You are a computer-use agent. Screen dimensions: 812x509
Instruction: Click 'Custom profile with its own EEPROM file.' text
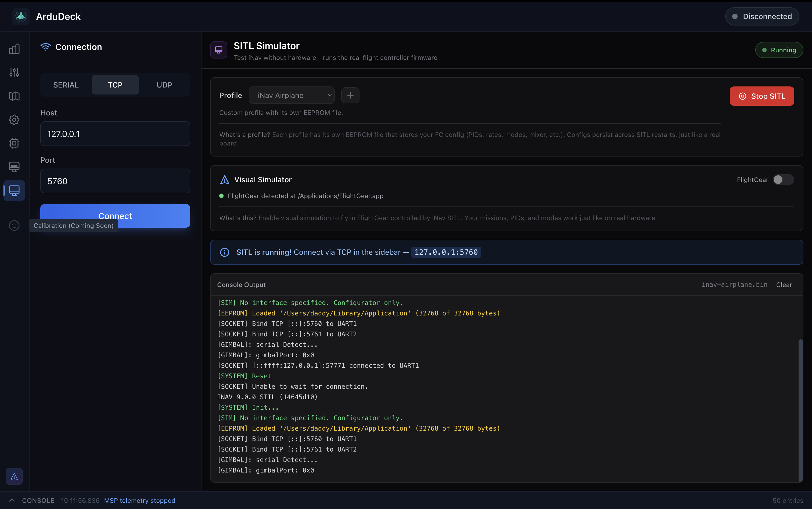(281, 113)
